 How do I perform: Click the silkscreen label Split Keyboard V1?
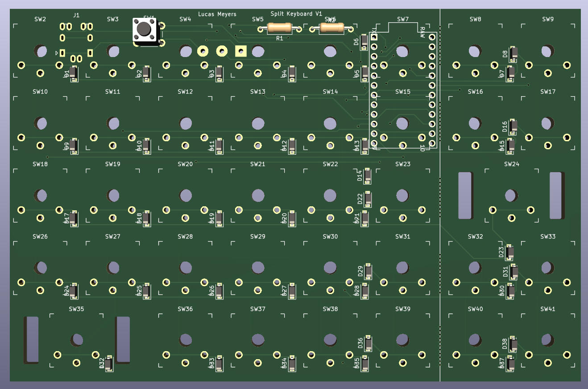[297, 14]
